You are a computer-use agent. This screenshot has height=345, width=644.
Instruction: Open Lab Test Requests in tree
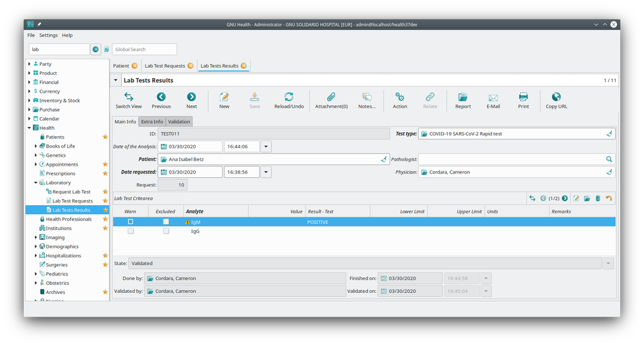pos(72,201)
